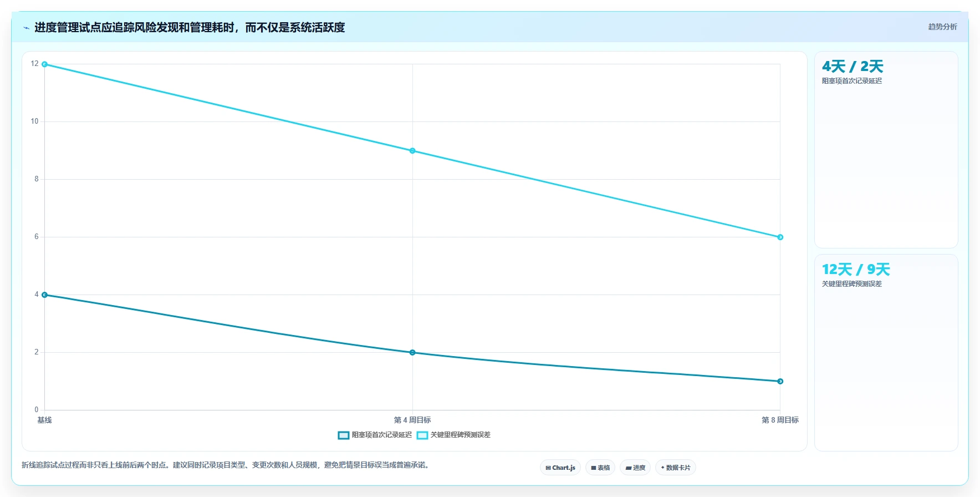Click the y-axis tick label 8
The image size is (980, 497).
37,179
